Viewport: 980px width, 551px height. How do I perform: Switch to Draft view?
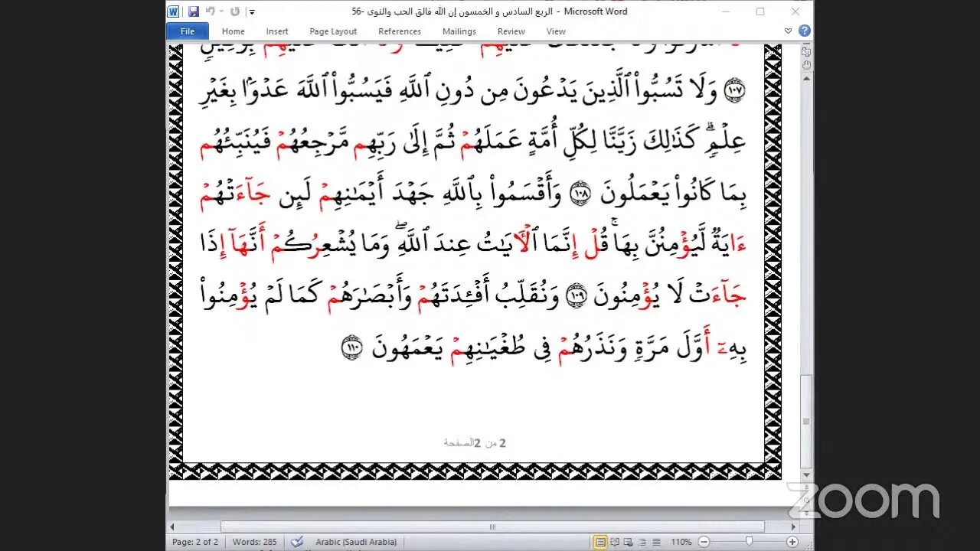click(x=657, y=542)
